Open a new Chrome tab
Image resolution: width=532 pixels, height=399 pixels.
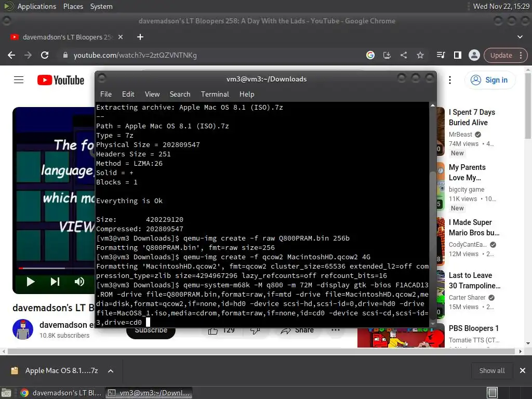coord(140,37)
